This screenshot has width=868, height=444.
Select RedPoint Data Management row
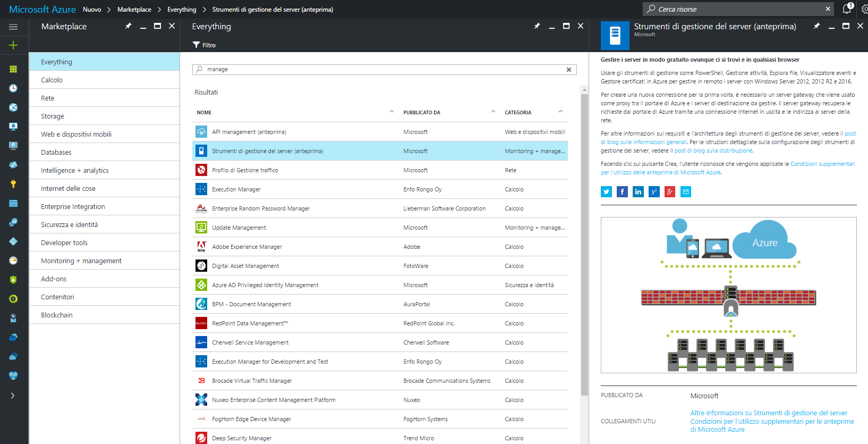coord(380,323)
